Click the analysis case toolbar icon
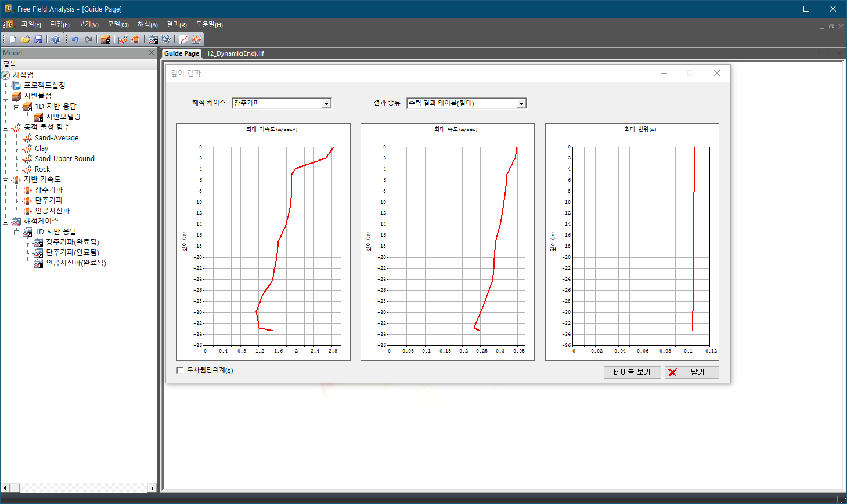 tap(153, 39)
